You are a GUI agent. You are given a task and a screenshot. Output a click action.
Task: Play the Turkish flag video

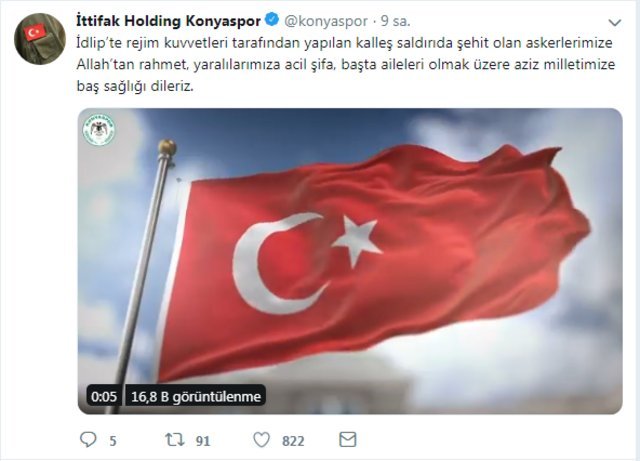pyautogui.click(x=350, y=261)
